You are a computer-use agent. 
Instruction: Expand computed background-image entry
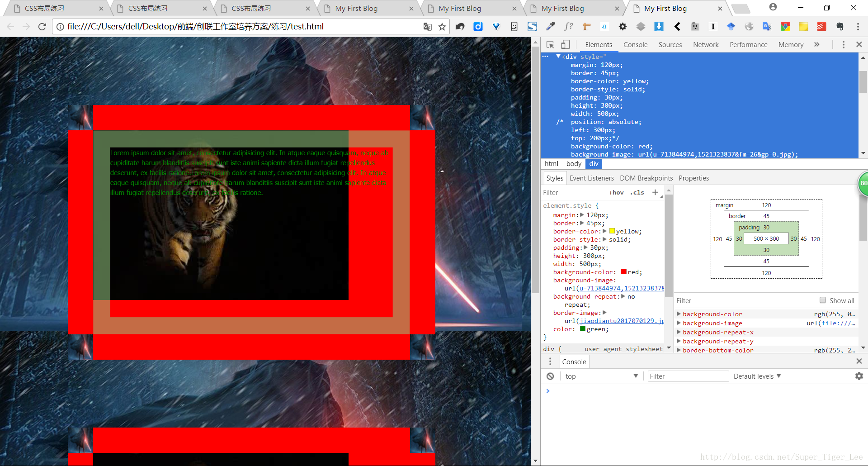coord(679,323)
